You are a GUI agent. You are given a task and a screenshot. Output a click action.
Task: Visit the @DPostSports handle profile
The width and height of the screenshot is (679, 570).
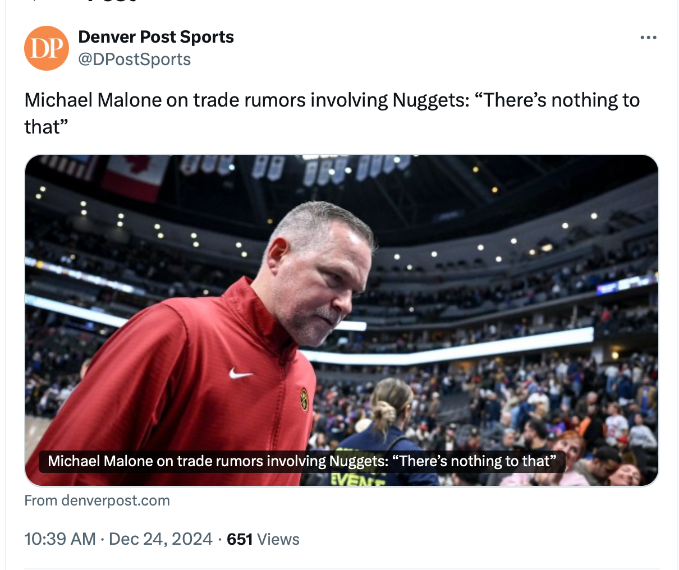point(134,59)
